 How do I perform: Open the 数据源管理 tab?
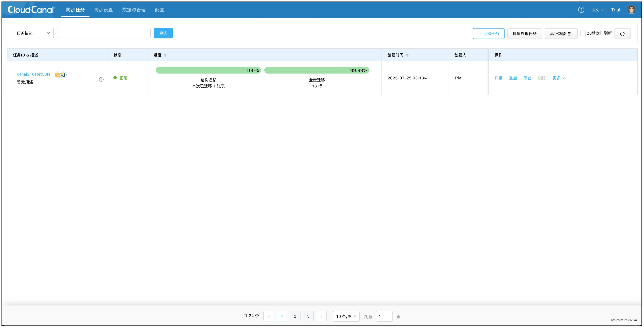(134, 10)
